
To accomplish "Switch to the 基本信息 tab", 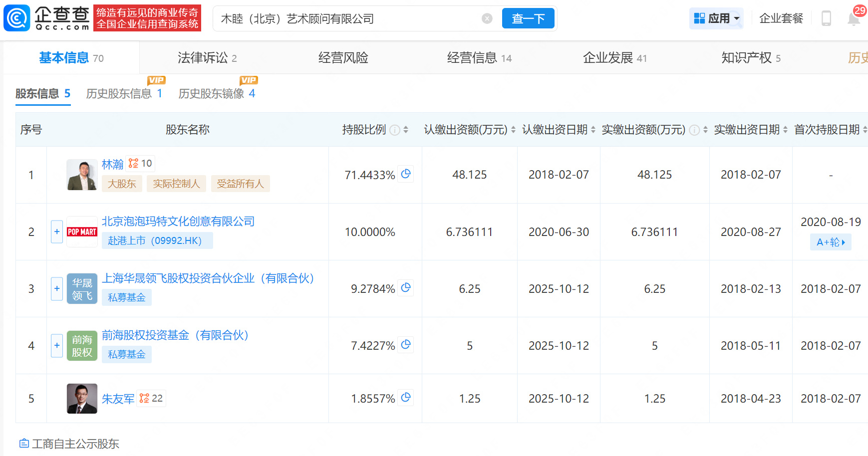I will (x=71, y=58).
